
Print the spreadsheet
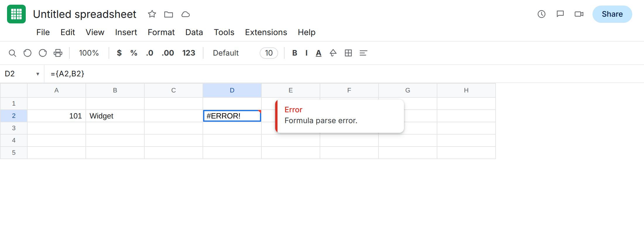(x=58, y=53)
